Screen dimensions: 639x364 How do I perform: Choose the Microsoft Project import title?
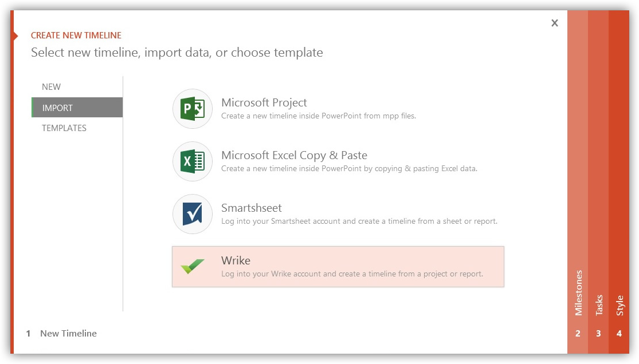[264, 103]
